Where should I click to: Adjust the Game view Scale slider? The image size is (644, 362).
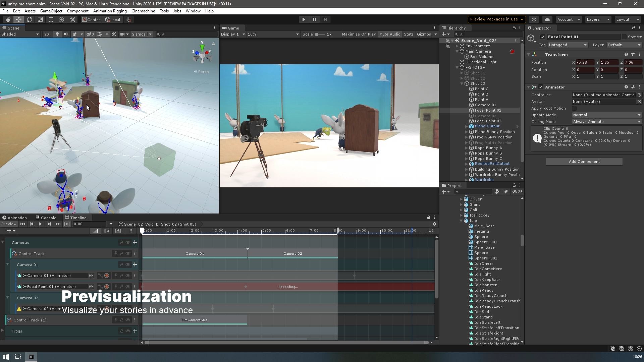pos(317,34)
